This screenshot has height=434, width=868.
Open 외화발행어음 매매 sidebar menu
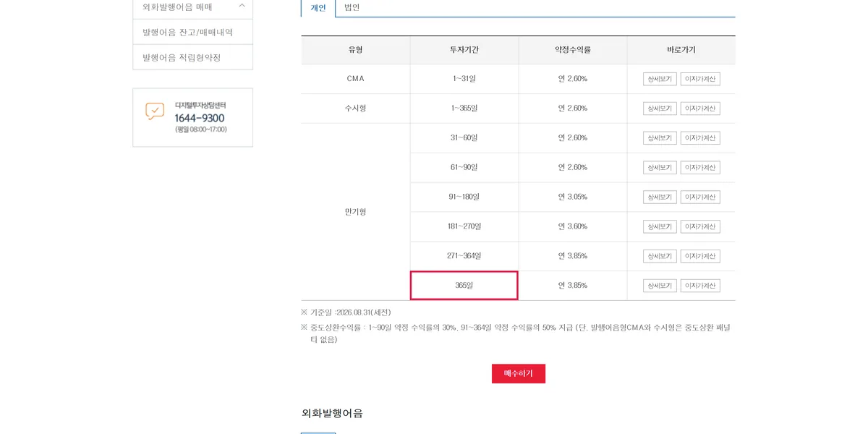tap(192, 7)
